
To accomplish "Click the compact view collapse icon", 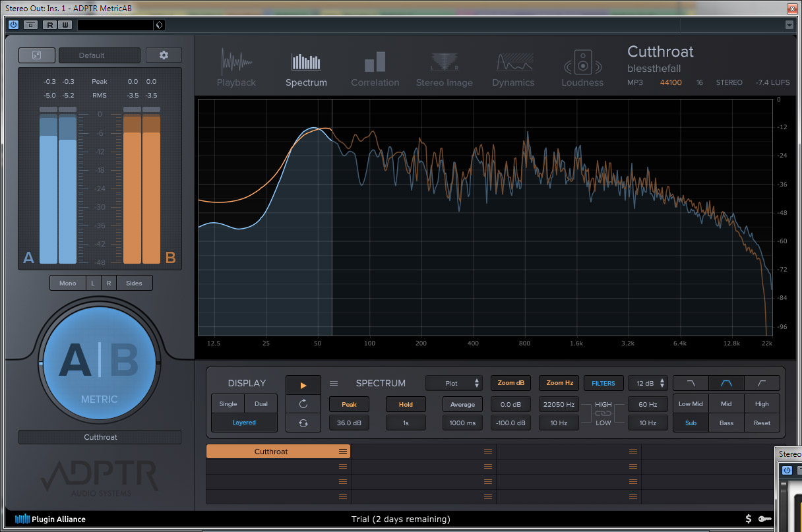I will (36, 55).
